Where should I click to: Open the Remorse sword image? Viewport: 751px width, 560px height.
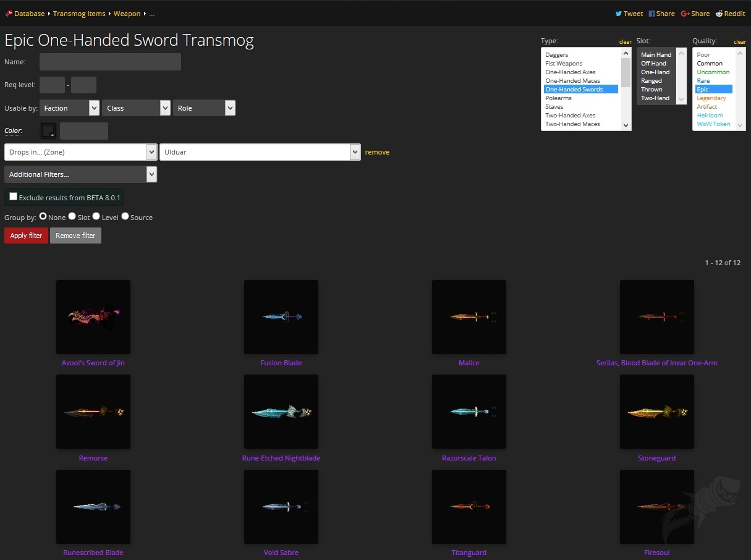point(93,412)
